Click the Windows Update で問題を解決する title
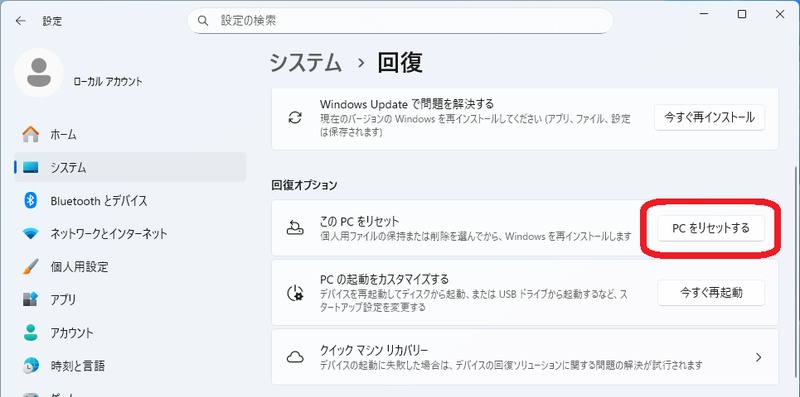The height and width of the screenshot is (397, 800). click(407, 104)
